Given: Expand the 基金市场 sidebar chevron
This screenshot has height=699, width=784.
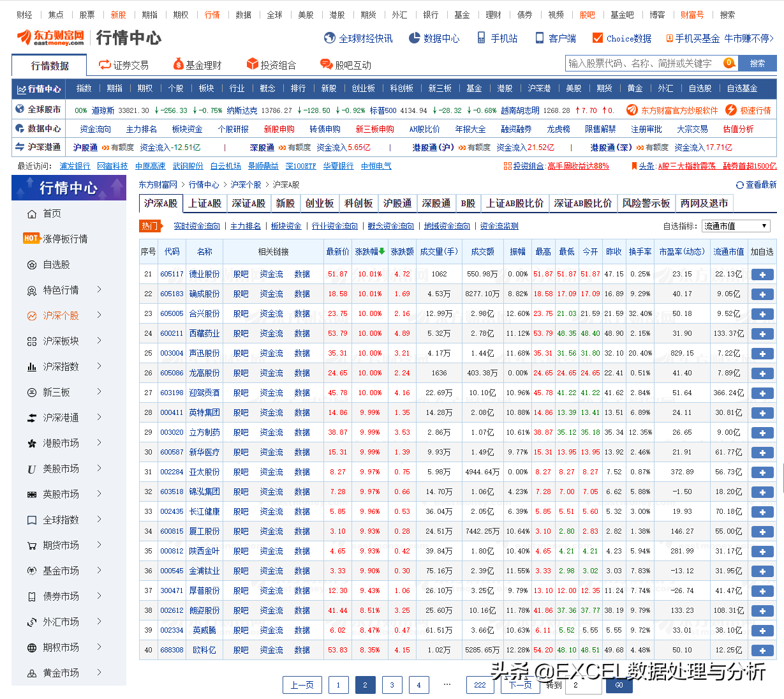Looking at the screenshot, I should [x=99, y=571].
